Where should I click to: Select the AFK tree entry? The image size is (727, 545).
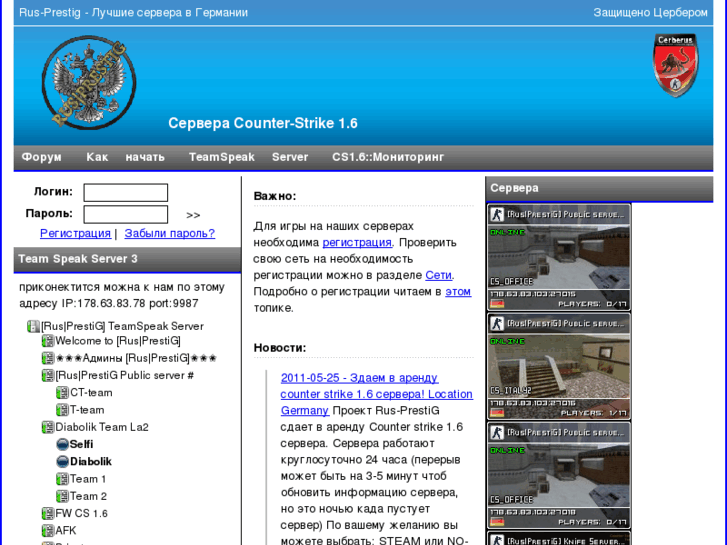(x=65, y=531)
